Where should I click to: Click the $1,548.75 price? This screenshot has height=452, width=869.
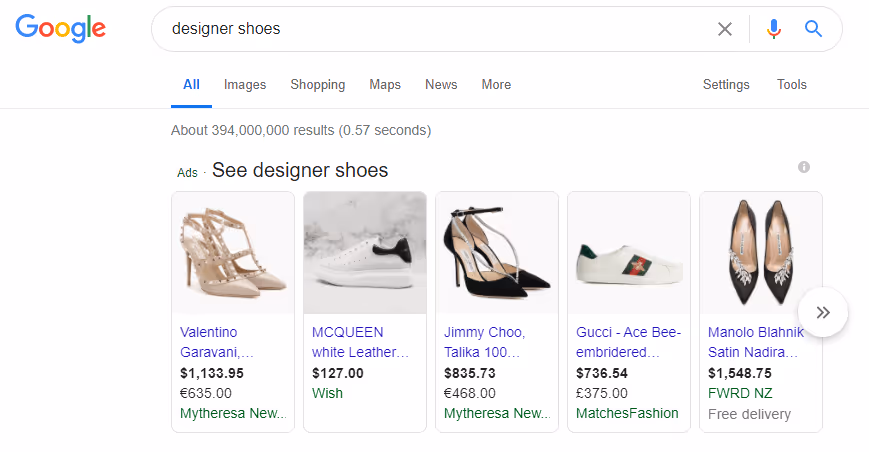(x=740, y=373)
